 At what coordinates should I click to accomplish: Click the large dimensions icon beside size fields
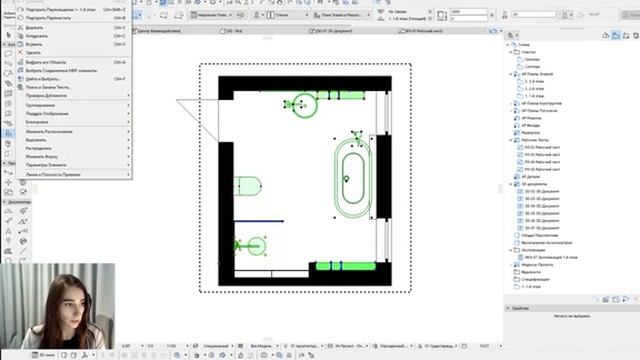[442, 16]
